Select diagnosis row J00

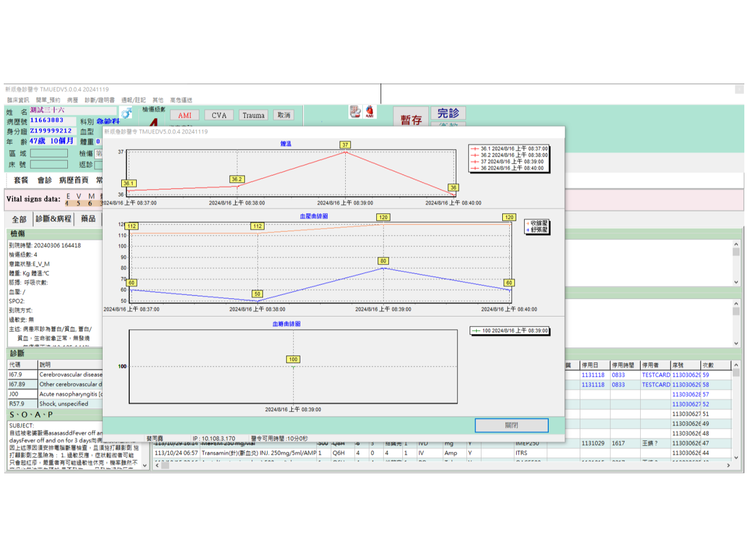(55, 394)
